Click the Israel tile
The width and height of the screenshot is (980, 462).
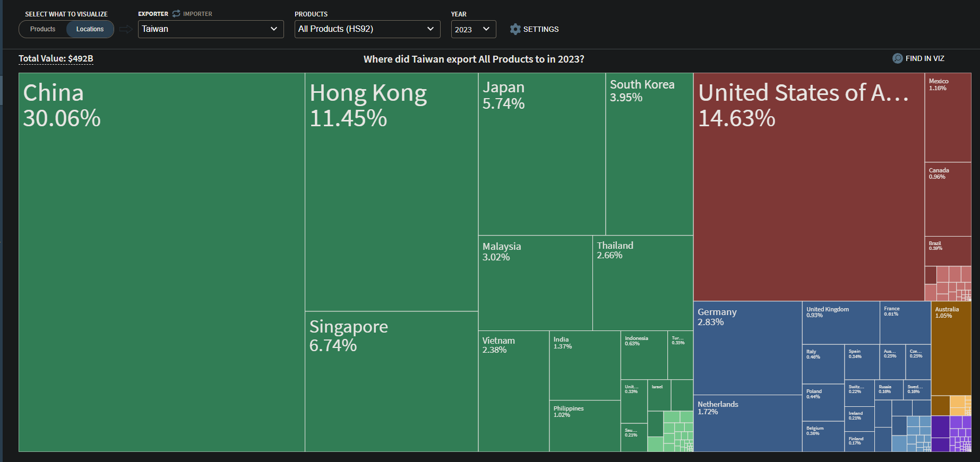tap(659, 395)
